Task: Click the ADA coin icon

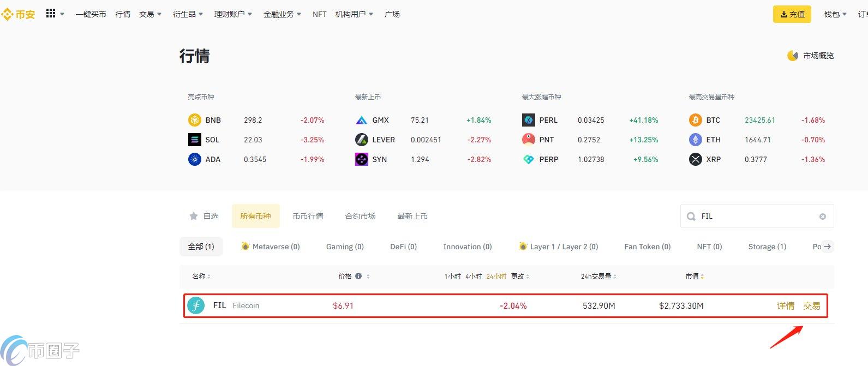Action: pyautogui.click(x=195, y=159)
